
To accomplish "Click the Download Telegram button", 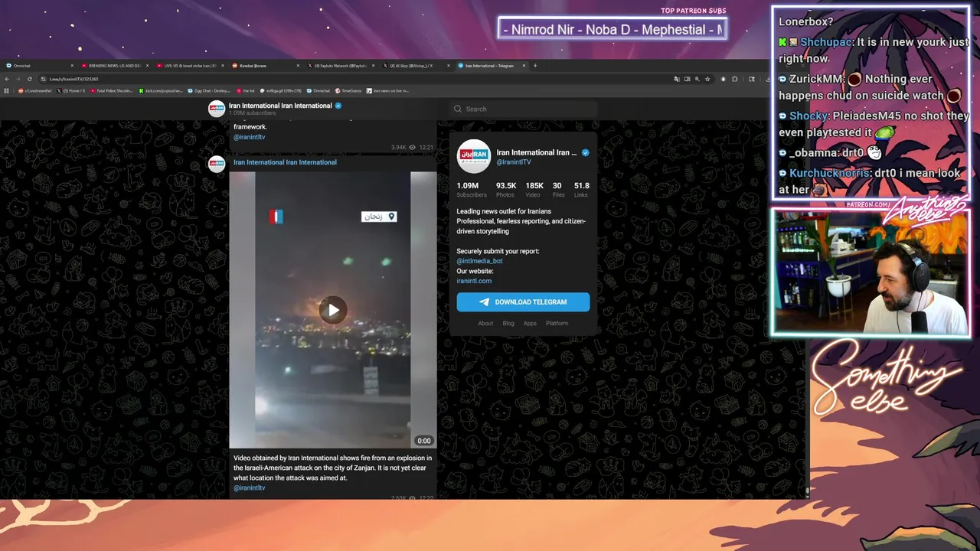I will click(523, 302).
